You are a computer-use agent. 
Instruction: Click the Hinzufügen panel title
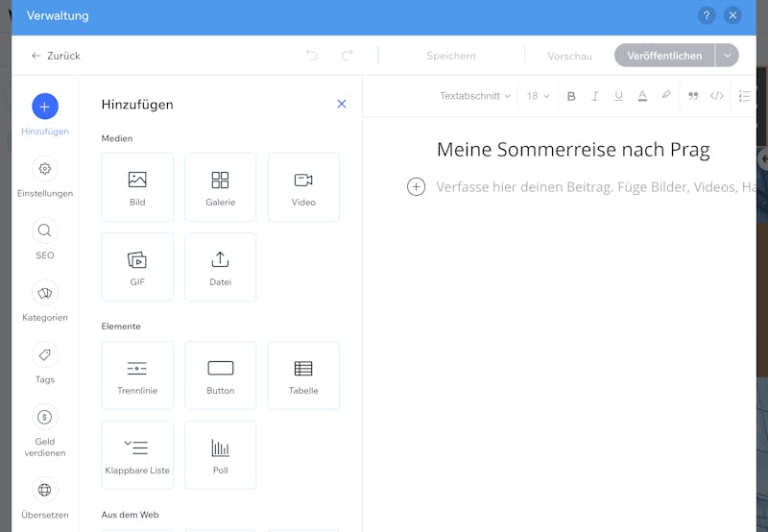click(x=137, y=105)
